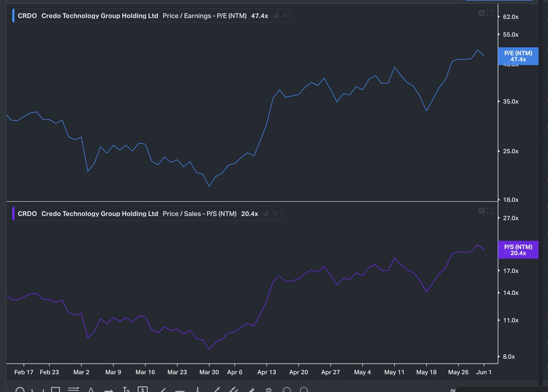This screenshot has width=548, height=392.
Task: Click the Mar 2 date label
Action: pyautogui.click(x=81, y=372)
